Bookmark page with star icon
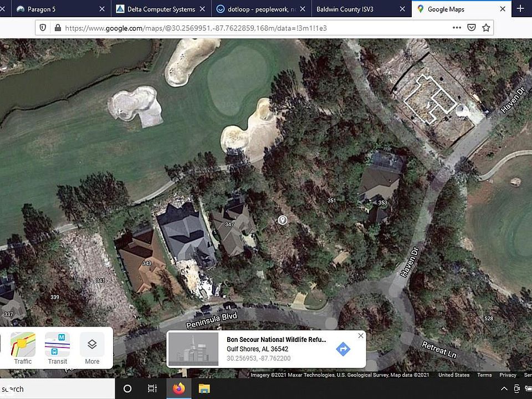 486,28
